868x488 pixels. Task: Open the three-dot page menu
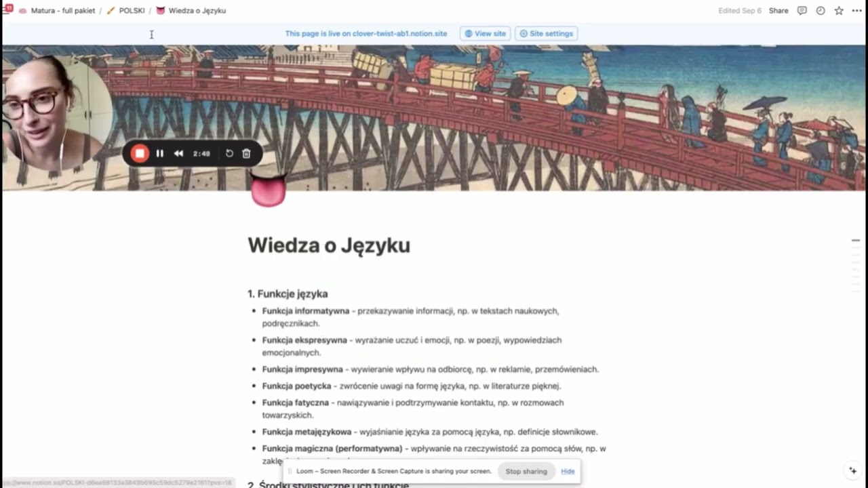(856, 11)
